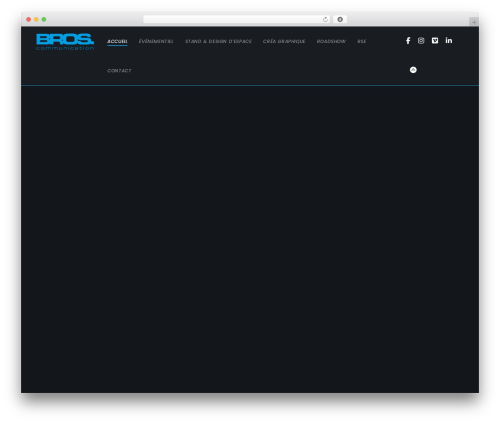Open the Événementiel menu item
The image size is (500, 423).
(x=156, y=41)
